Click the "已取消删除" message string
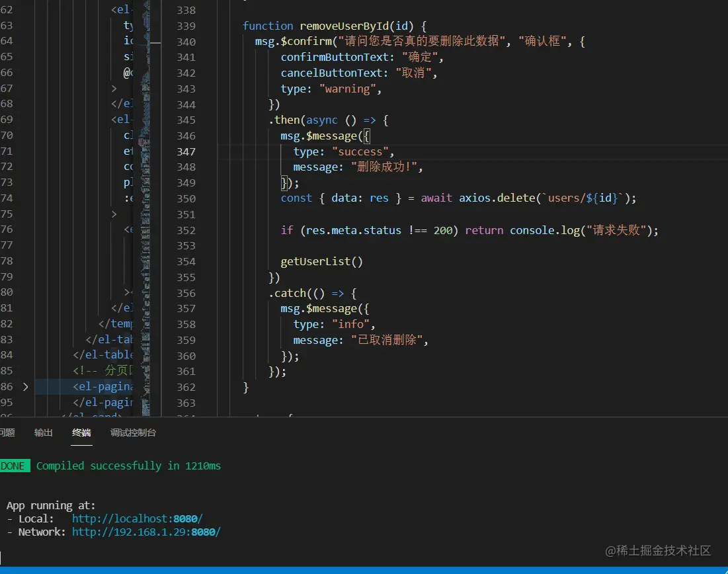The image size is (728, 574). pyautogui.click(x=386, y=340)
